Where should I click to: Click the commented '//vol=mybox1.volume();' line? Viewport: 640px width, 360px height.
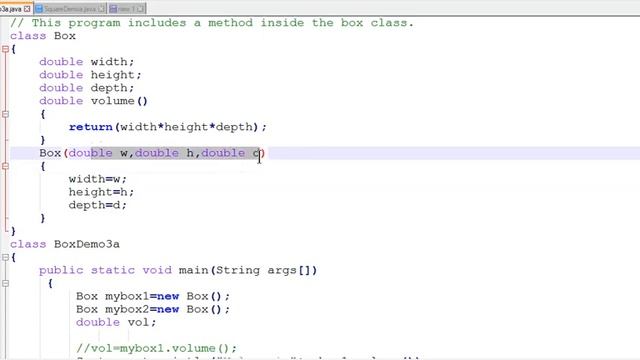point(156,348)
